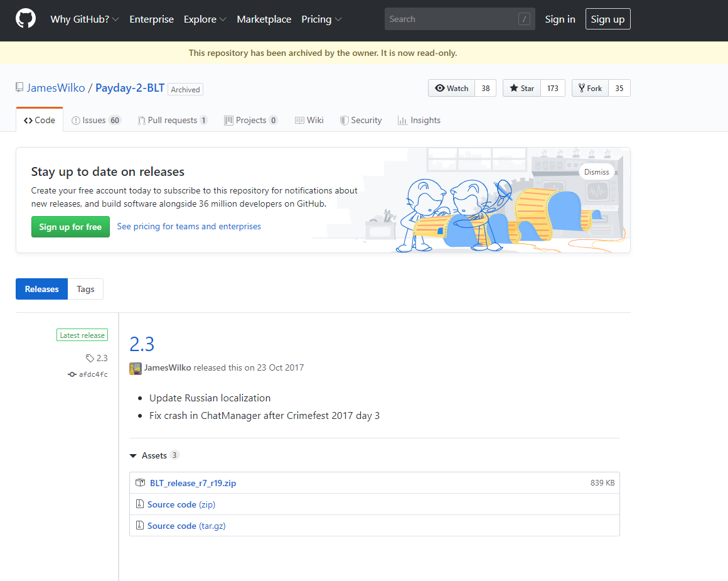
Task: Click Sign up for free button
Action: tap(70, 226)
